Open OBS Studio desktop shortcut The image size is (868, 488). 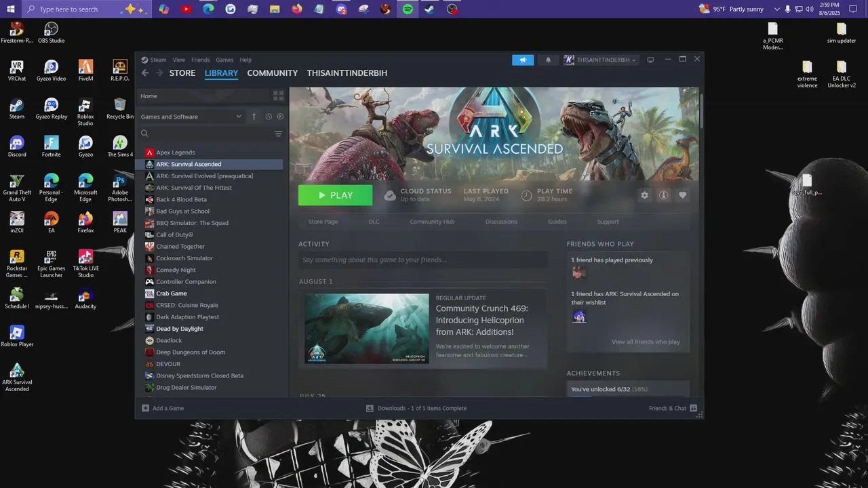pos(52,33)
